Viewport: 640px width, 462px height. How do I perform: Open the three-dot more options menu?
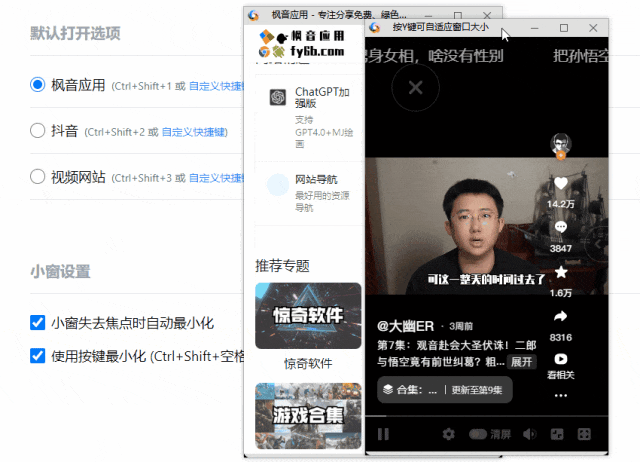(561, 395)
